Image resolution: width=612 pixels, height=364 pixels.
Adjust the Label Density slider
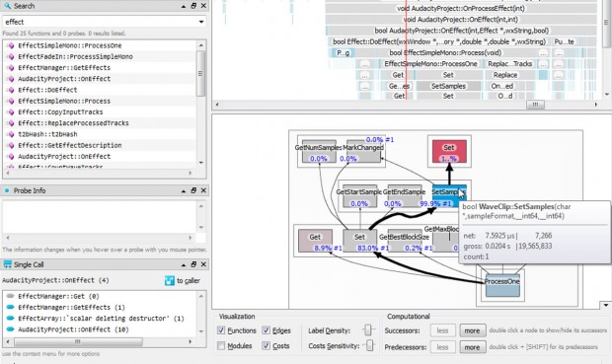[x=367, y=330]
